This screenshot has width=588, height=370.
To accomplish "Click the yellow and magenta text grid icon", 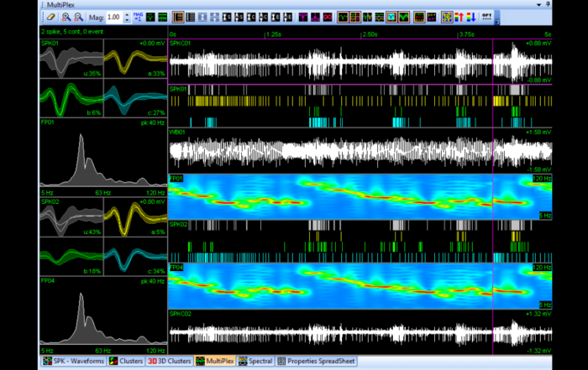I will pyautogui.click(x=432, y=18).
